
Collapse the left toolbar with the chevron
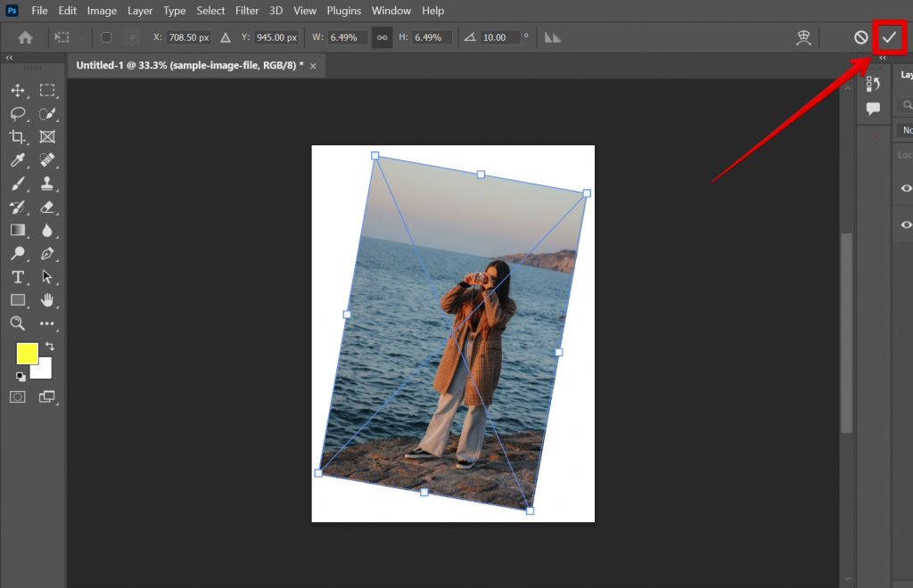(9, 56)
